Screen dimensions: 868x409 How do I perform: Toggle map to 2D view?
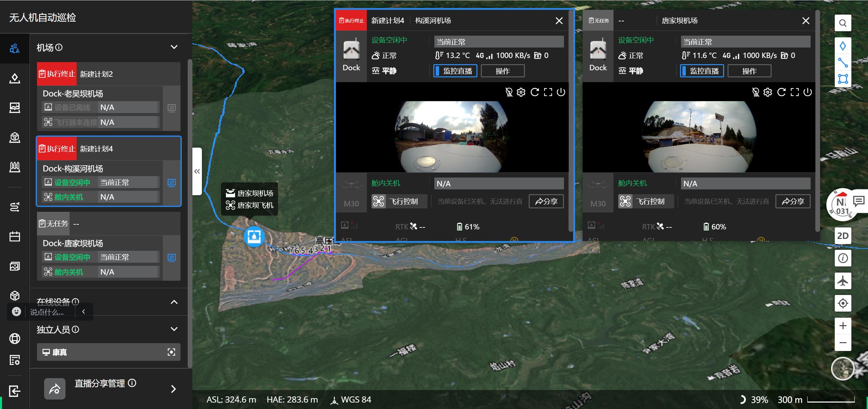pos(843,236)
